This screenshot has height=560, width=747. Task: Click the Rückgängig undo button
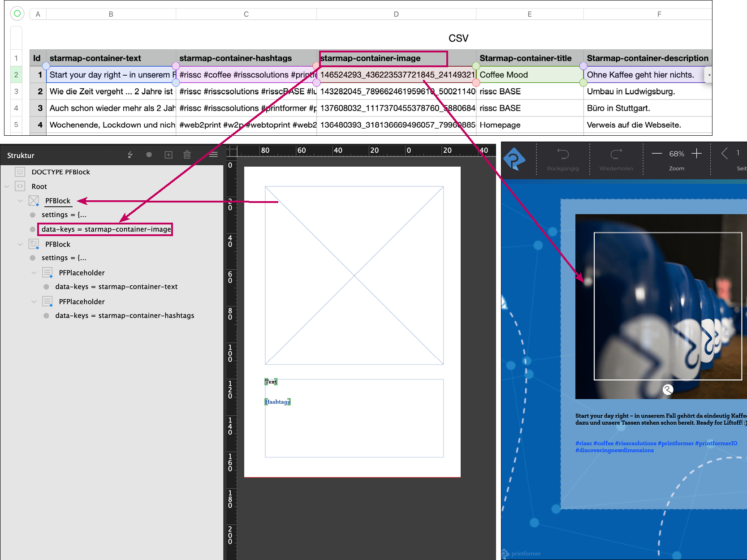click(563, 159)
